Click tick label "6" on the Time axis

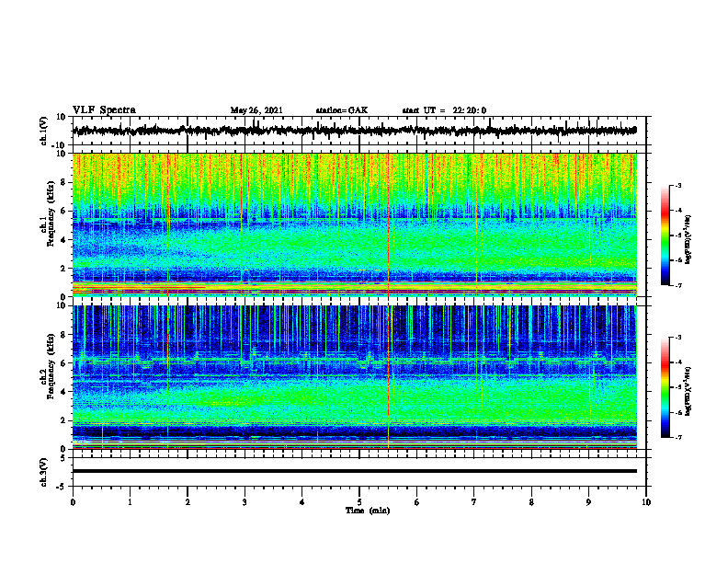417,502
